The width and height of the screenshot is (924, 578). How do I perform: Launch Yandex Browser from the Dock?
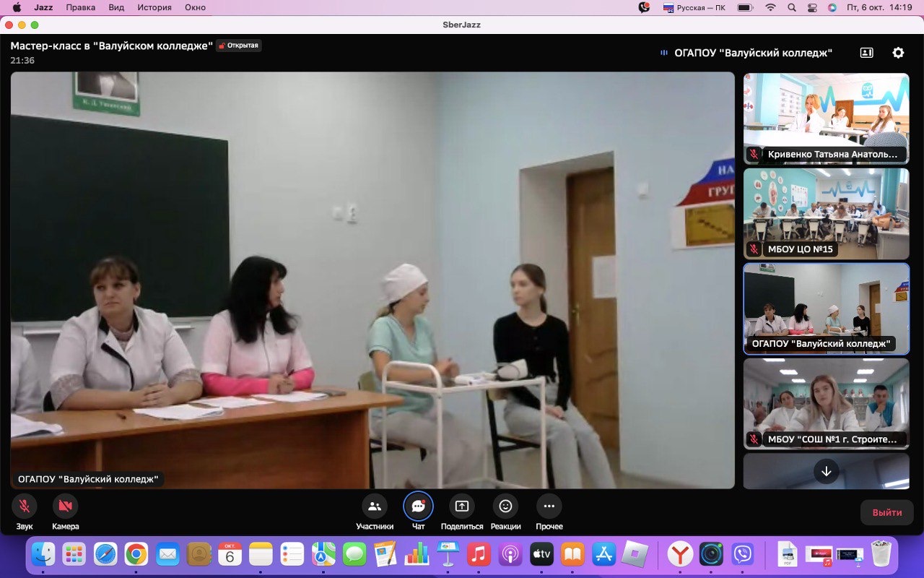[680, 554]
